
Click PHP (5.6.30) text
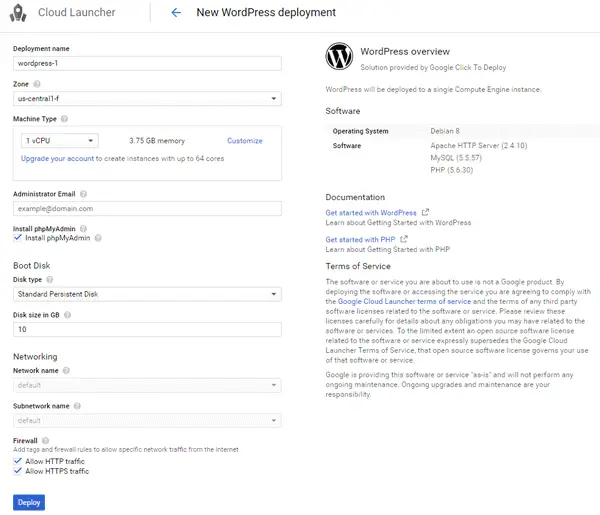[x=452, y=170]
